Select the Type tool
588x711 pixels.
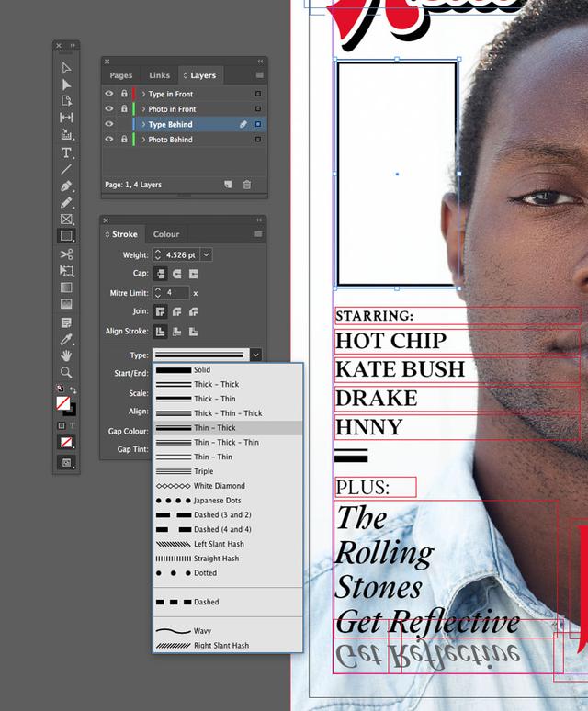(66, 152)
